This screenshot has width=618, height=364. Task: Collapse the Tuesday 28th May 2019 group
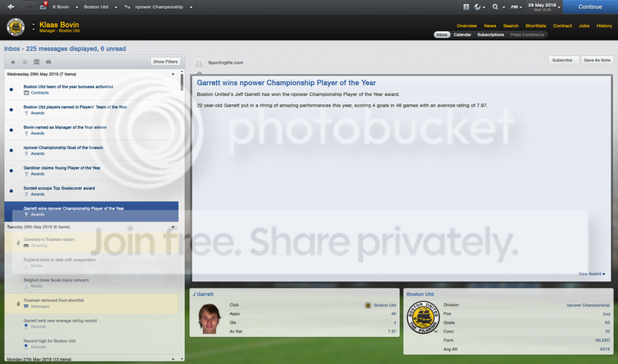point(173,227)
